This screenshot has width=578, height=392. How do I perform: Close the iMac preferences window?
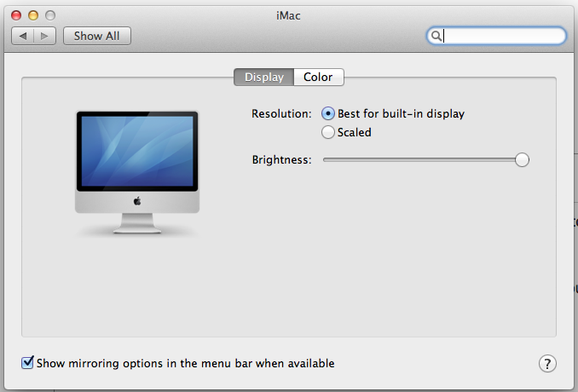[x=16, y=15]
